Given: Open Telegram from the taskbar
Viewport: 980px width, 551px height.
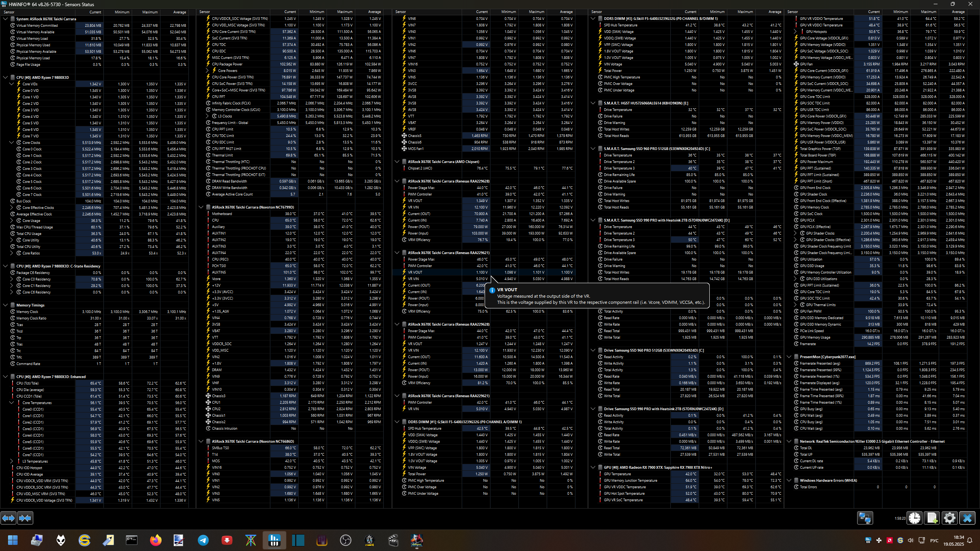Looking at the screenshot, I should (x=203, y=540).
